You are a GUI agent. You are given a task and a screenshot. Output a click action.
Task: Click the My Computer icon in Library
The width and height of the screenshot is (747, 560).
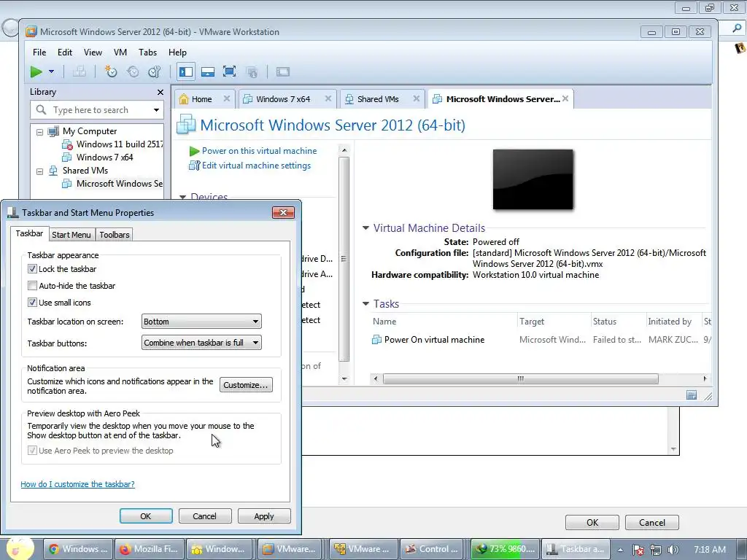(53, 131)
